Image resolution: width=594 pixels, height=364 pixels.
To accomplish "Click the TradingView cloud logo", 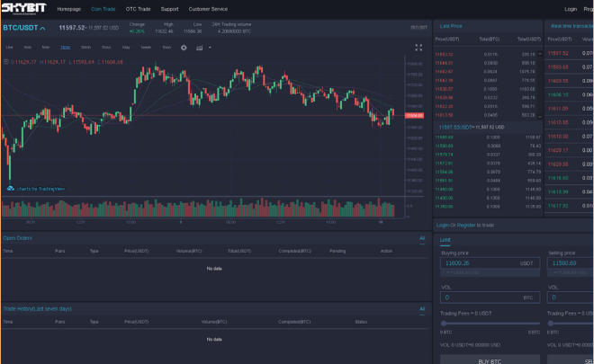I will [10, 189].
